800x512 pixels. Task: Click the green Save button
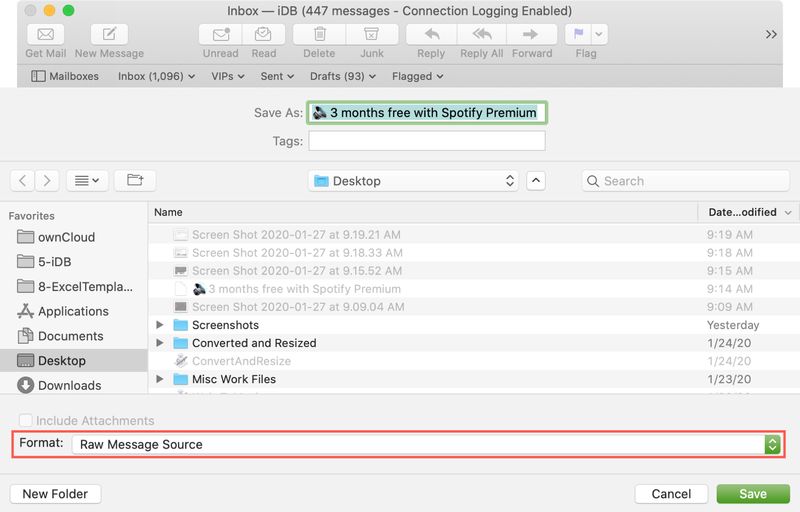(x=753, y=494)
